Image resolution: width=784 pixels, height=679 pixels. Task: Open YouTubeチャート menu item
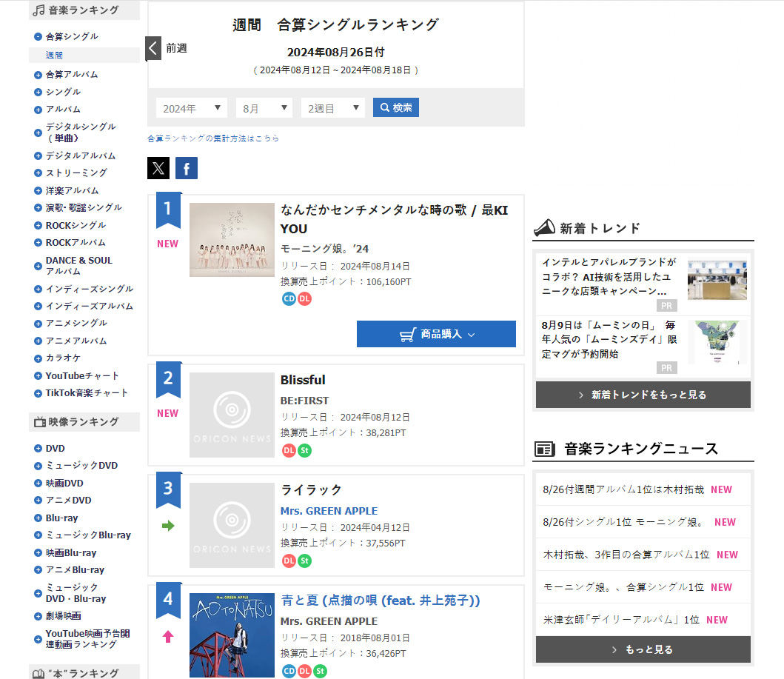pos(82,375)
